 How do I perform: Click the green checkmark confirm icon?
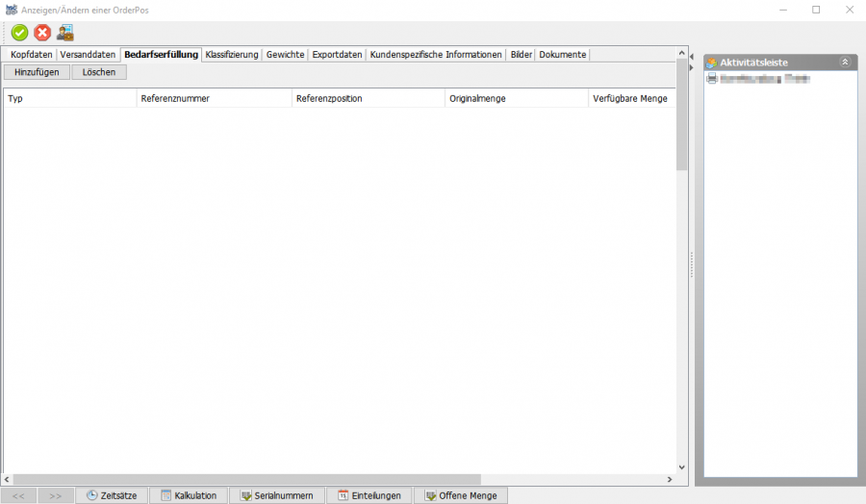19,33
